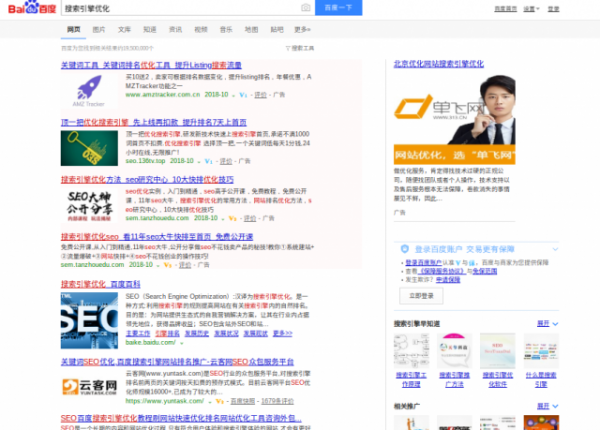
Task: Open thumbnail above 搜索引擎工作原理
Action: pyautogui.click(x=411, y=351)
